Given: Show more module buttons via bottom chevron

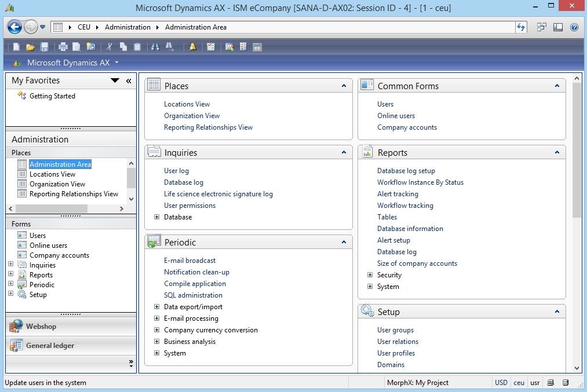Looking at the screenshot, I should tap(130, 363).
